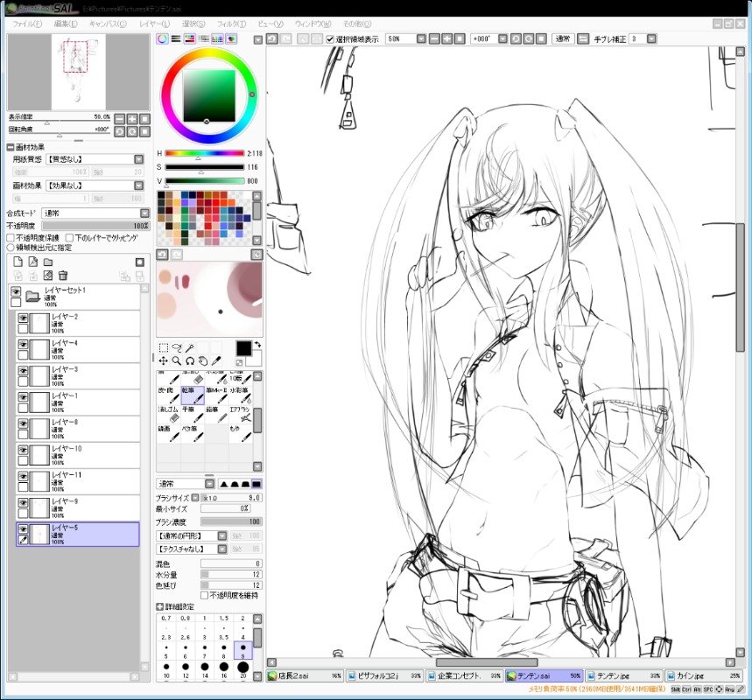This screenshot has width=752, height=700.
Task: Click the navigator canvas thumbnail
Action: pyautogui.click(x=79, y=72)
